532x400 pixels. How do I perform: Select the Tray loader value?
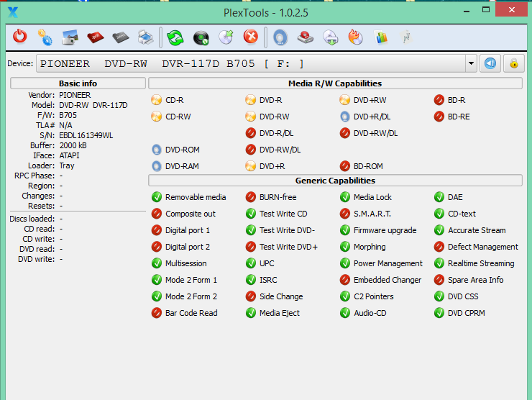tap(67, 165)
